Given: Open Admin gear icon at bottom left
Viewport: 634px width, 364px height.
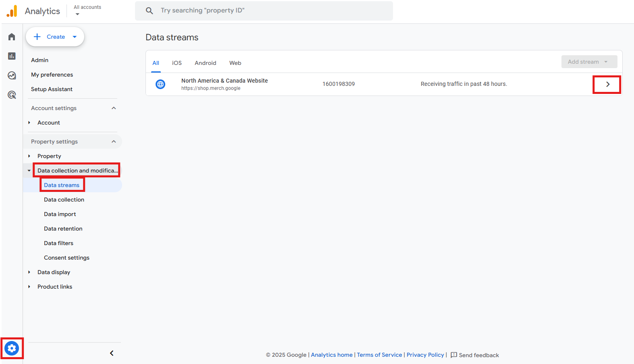Looking at the screenshot, I should (x=12, y=348).
